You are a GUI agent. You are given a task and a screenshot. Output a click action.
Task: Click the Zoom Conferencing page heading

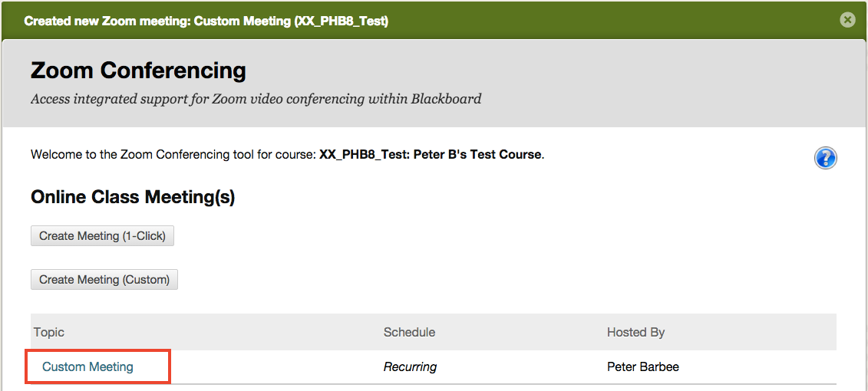click(x=138, y=71)
